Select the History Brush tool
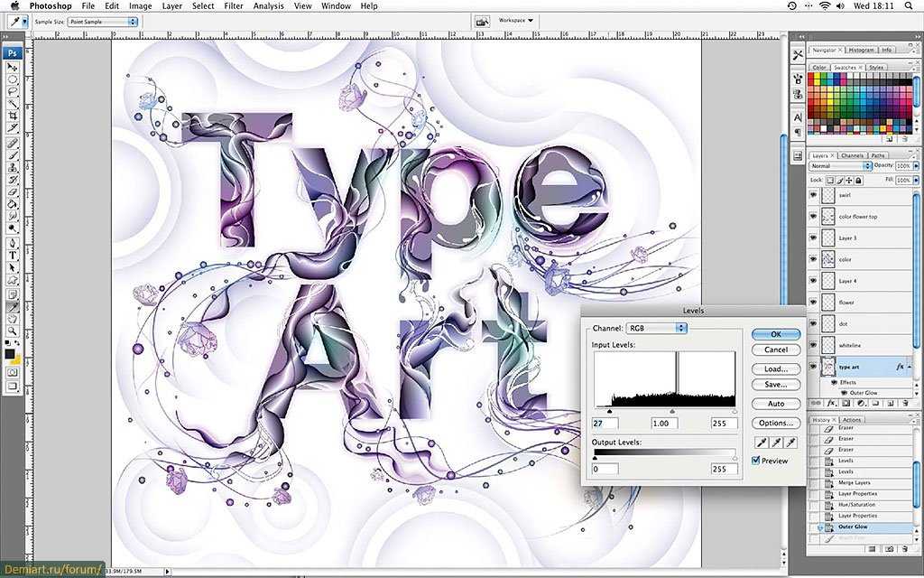This screenshot has width=924, height=578. coord(13,180)
